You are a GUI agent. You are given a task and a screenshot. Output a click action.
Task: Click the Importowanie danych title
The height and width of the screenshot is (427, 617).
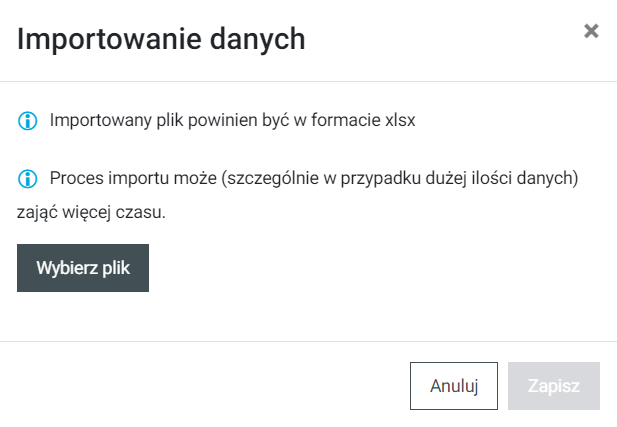pos(161,40)
